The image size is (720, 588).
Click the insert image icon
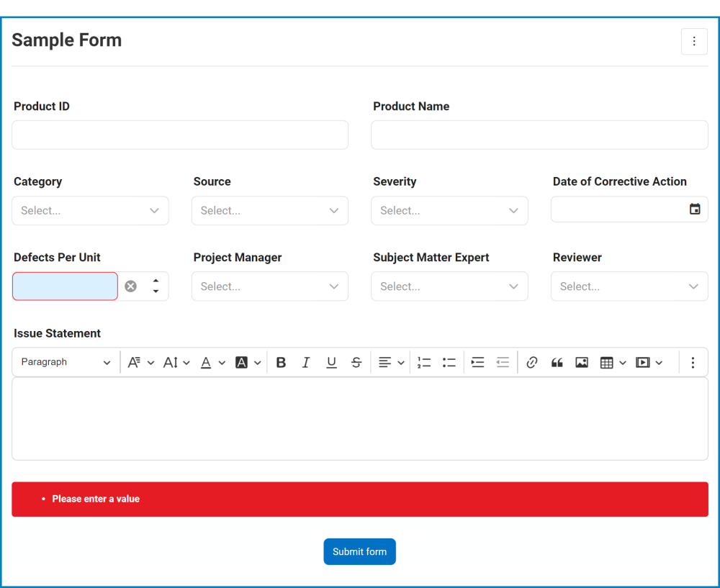pyautogui.click(x=582, y=363)
